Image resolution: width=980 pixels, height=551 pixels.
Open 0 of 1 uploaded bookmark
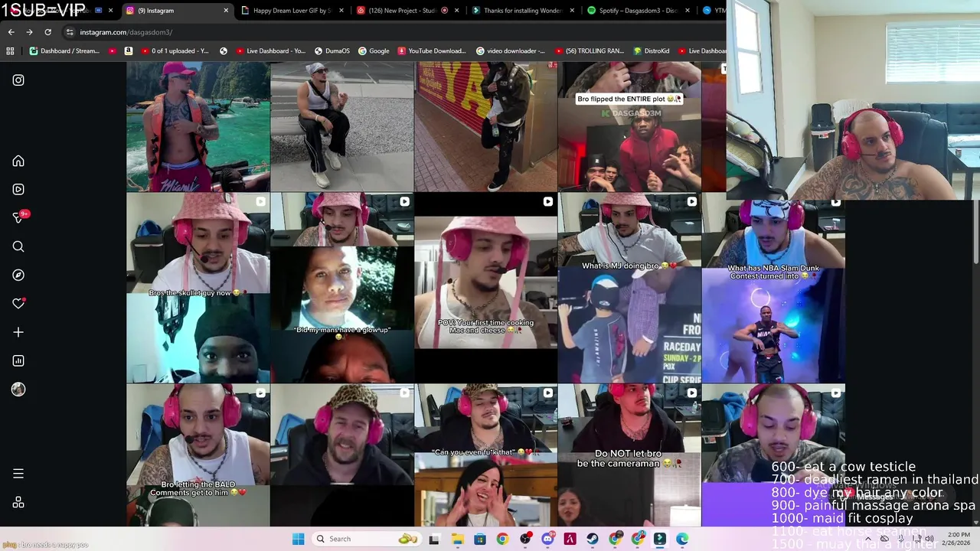point(174,51)
